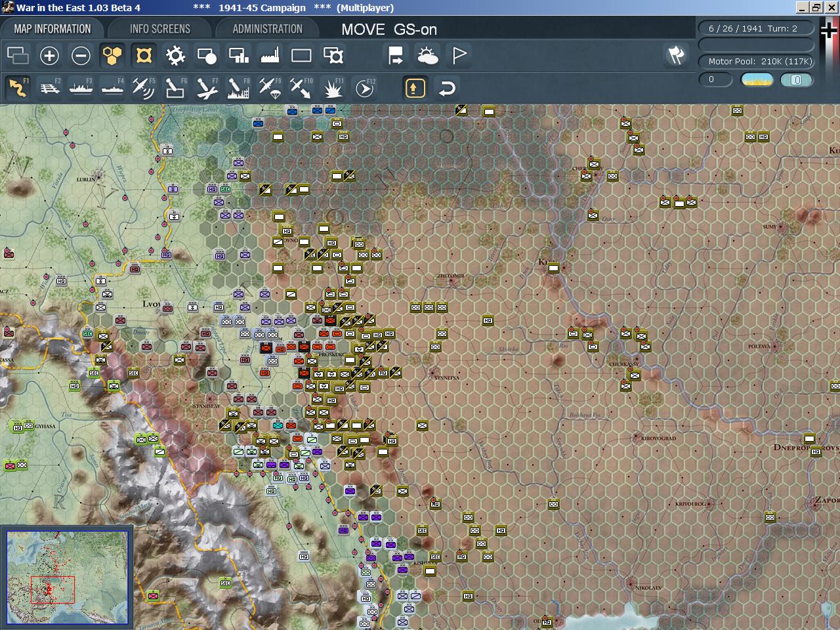This screenshot has width=840, height=630.
Task: Click the crossed white flags icon
Action: pyautogui.click(x=676, y=55)
